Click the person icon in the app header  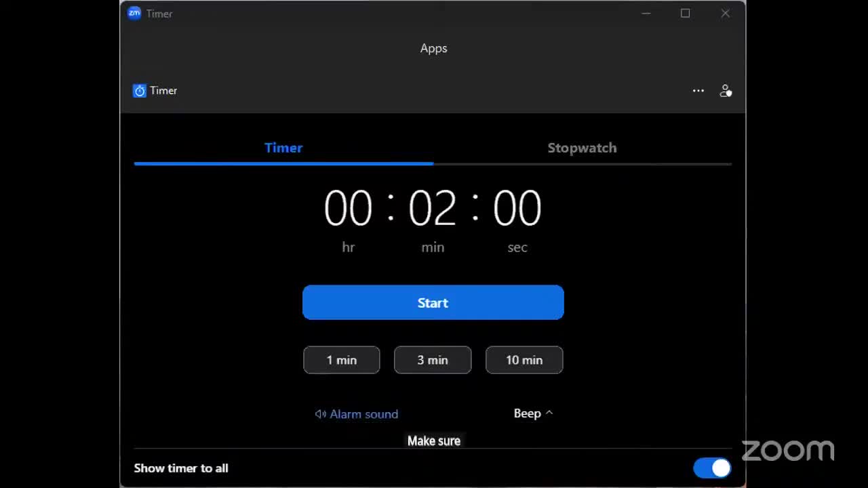pos(726,91)
